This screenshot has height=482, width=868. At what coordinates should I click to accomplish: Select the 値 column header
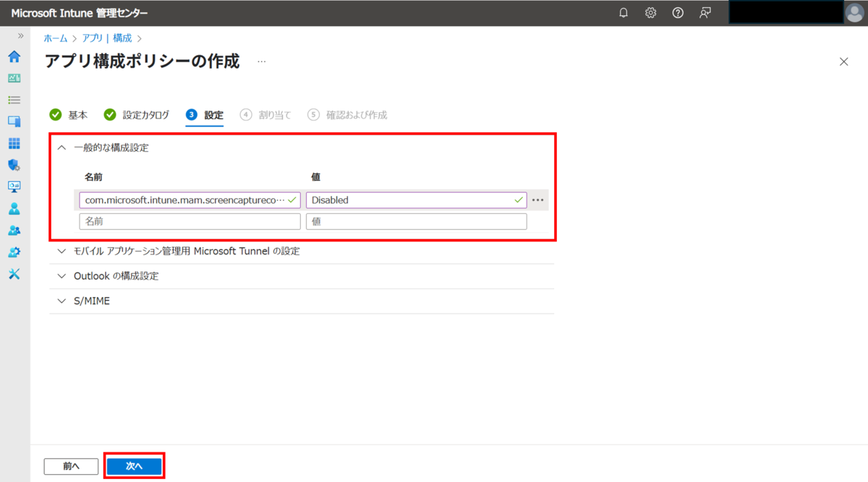(315, 176)
